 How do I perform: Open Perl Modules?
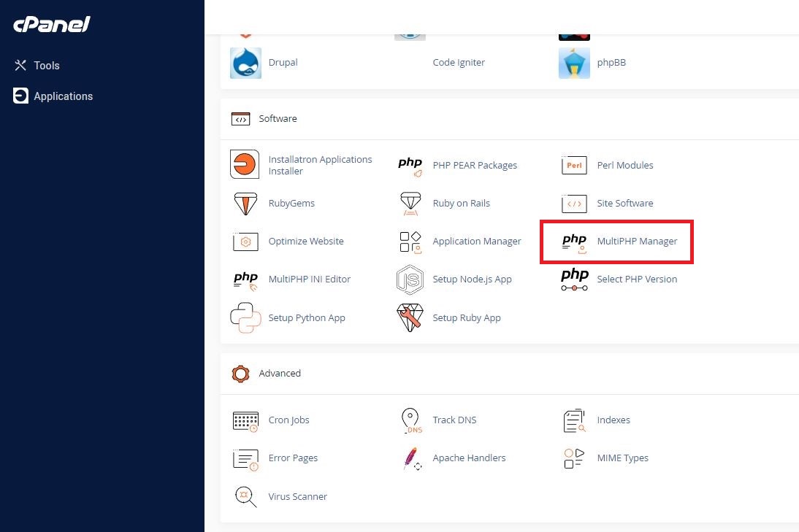pos(625,165)
